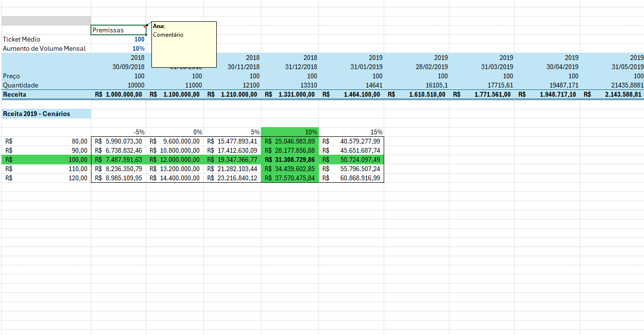Select revenue cell 1.948.717,10
644x335 pixels.
tap(547, 94)
